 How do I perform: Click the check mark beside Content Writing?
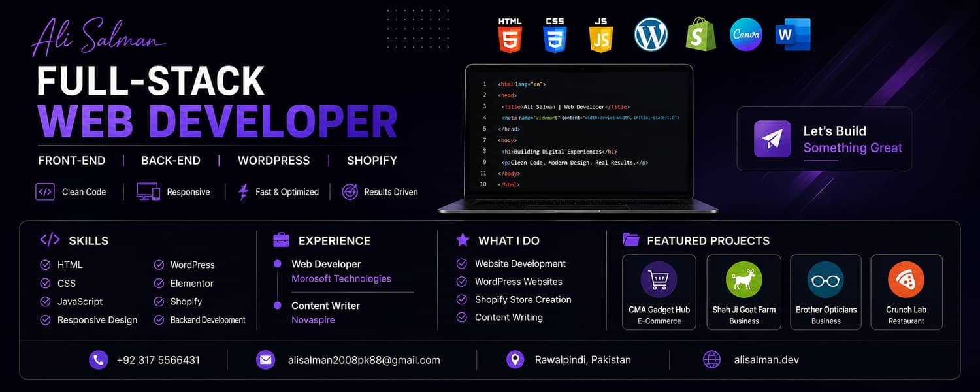tap(462, 317)
